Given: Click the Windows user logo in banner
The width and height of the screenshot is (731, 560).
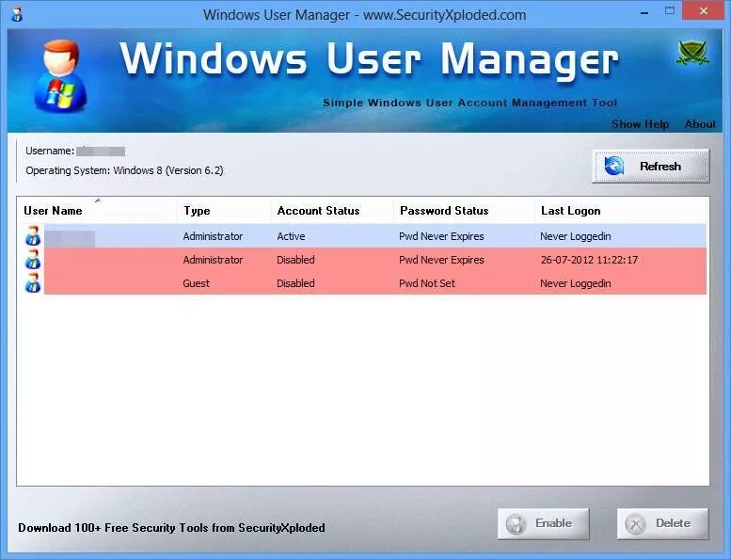Looking at the screenshot, I should [x=60, y=76].
